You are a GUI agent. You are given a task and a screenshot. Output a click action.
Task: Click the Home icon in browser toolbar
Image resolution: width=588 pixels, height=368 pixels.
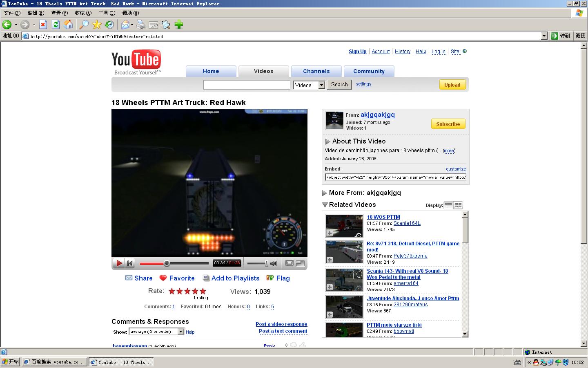(68, 25)
